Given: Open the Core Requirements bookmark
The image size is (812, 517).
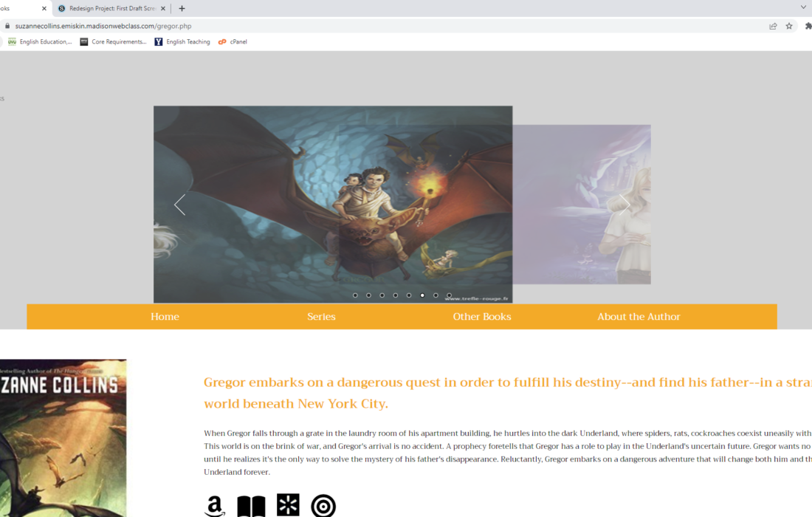Looking at the screenshot, I should pos(113,41).
